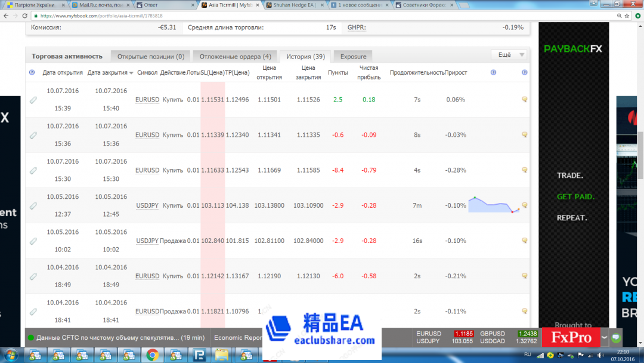Select the Exposure tab

pyautogui.click(x=353, y=57)
